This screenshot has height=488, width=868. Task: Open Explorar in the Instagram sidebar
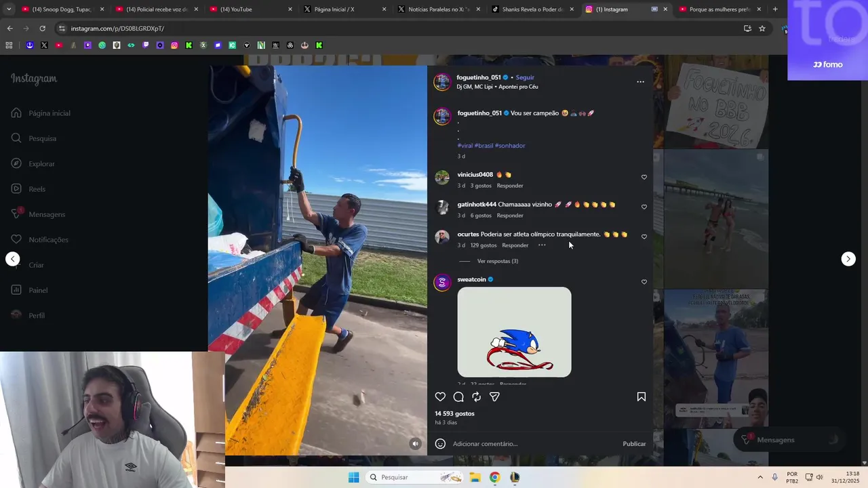pos(33,164)
